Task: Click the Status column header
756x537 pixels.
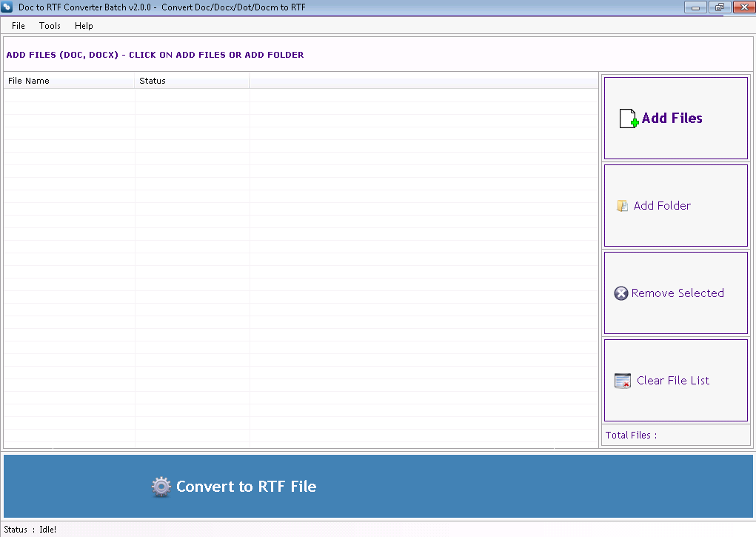Action: coord(192,81)
